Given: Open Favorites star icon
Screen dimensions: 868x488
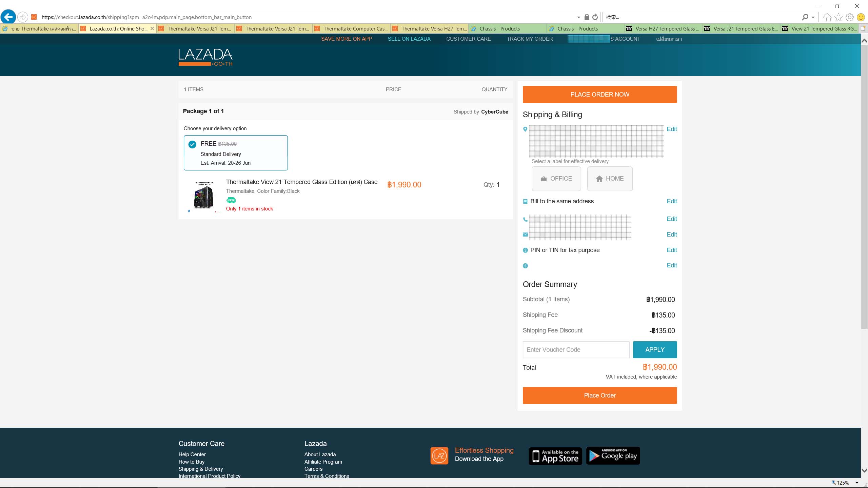Looking at the screenshot, I should [x=839, y=17].
